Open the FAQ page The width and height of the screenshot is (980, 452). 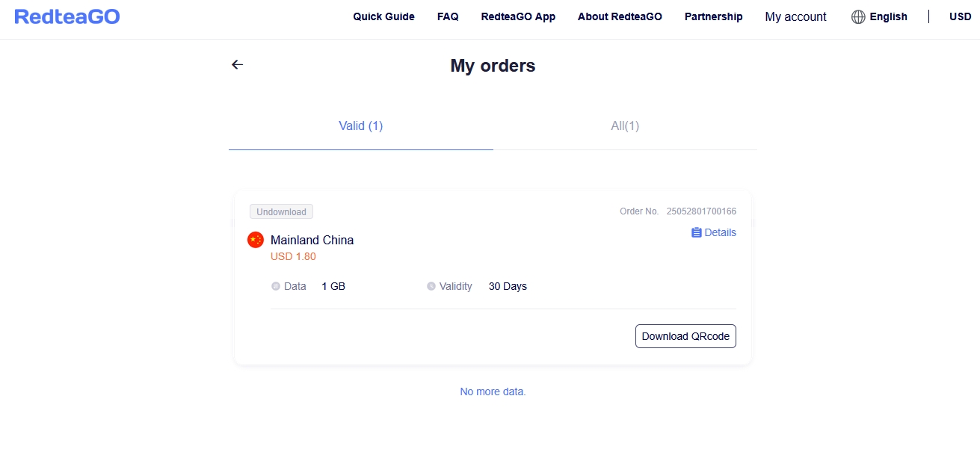tap(448, 16)
